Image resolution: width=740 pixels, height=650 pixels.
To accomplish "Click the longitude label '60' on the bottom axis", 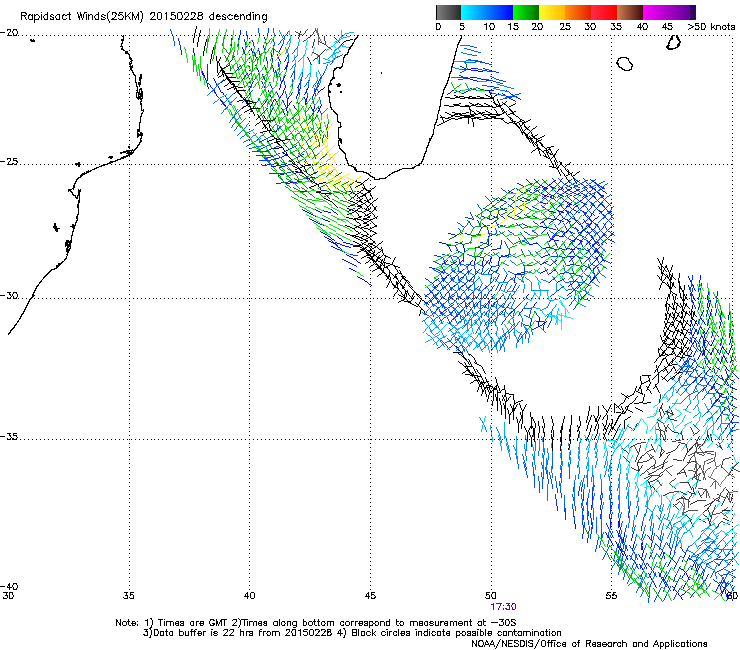I will [732, 596].
